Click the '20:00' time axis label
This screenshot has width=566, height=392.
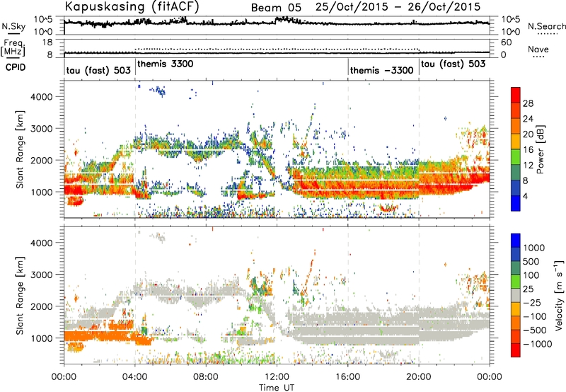pyautogui.click(x=419, y=377)
